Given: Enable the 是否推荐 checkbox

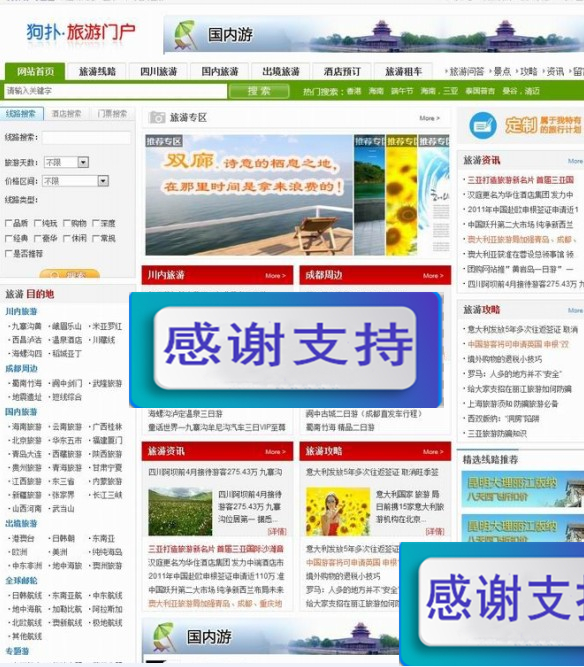Looking at the screenshot, I should [8, 254].
